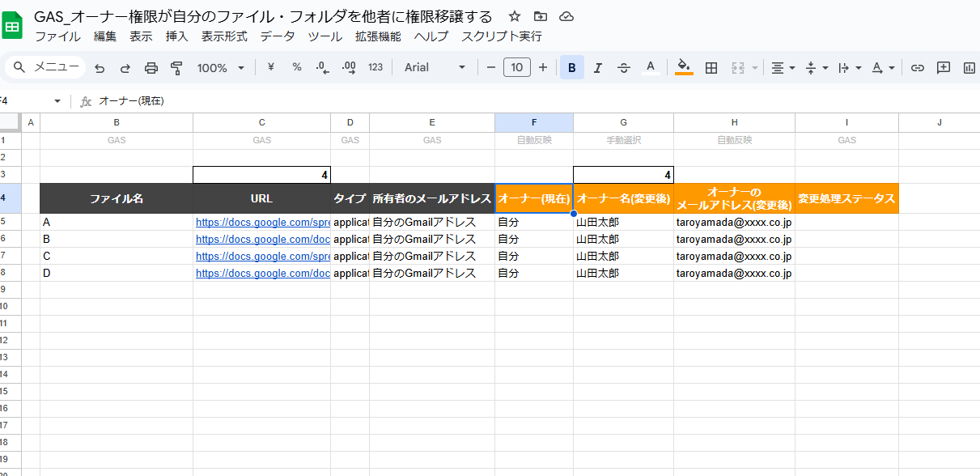Click the insert link icon
This screenshot has width=980, height=476.
tap(918, 68)
